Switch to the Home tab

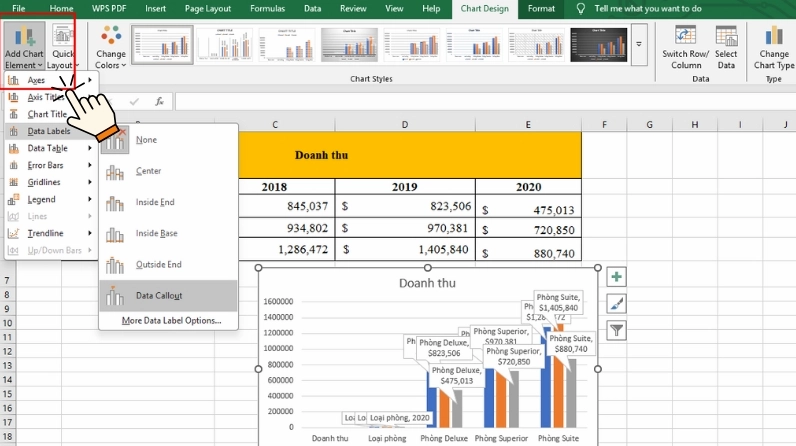[x=61, y=9]
